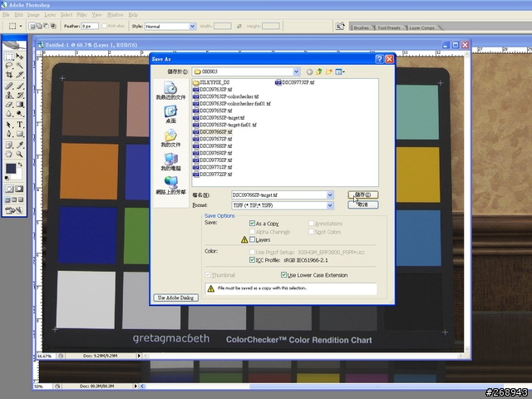Toggle ICC Profile sRGB checkbox

pyautogui.click(x=252, y=260)
